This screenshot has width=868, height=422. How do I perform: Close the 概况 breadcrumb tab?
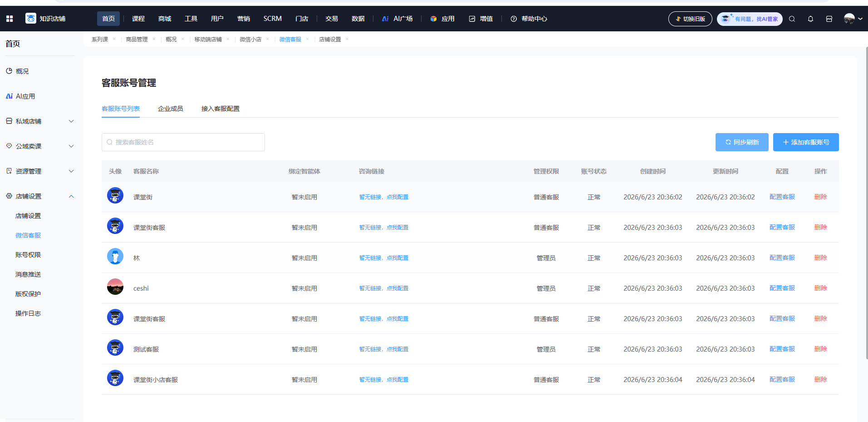183,39
